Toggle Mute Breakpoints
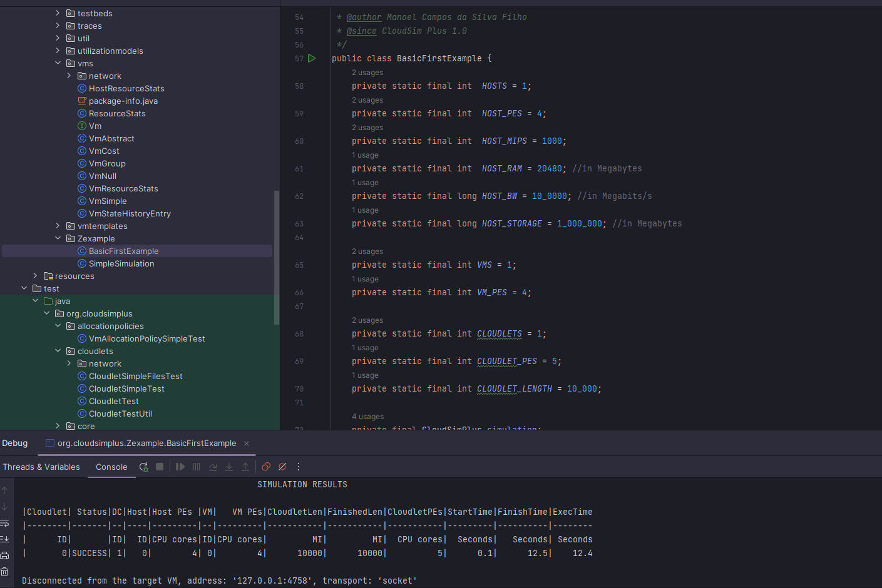Image resolution: width=882 pixels, height=588 pixels. (281, 467)
